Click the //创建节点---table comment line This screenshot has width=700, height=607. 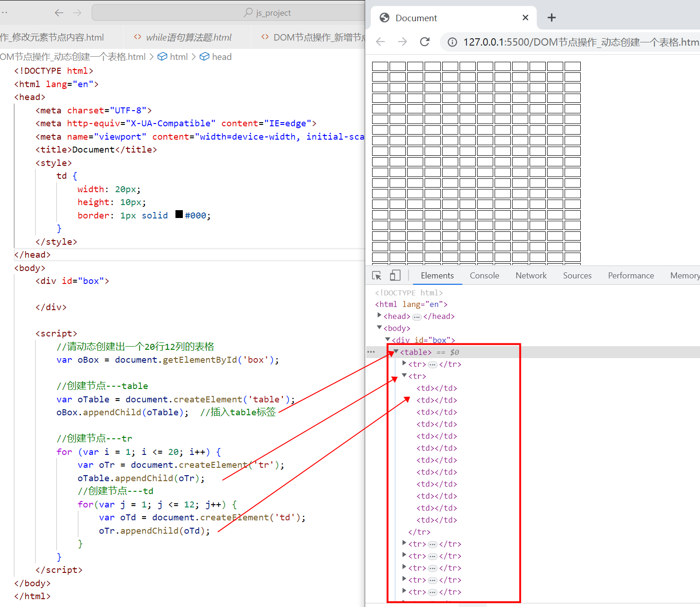[x=102, y=386]
